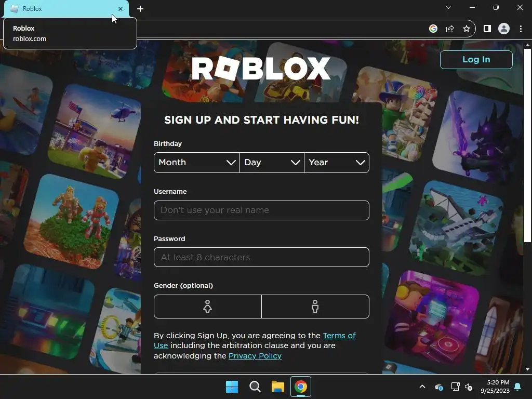Open a new tab with plus button
The height and width of the screenshot is (399, 532).
(x=140, y=9)
